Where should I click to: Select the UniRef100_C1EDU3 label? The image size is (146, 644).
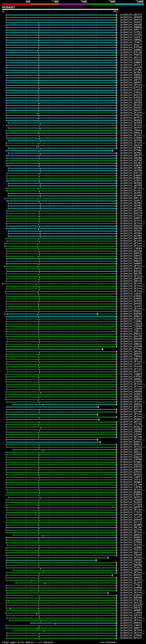pyautogui.click(x=131, y=100)
